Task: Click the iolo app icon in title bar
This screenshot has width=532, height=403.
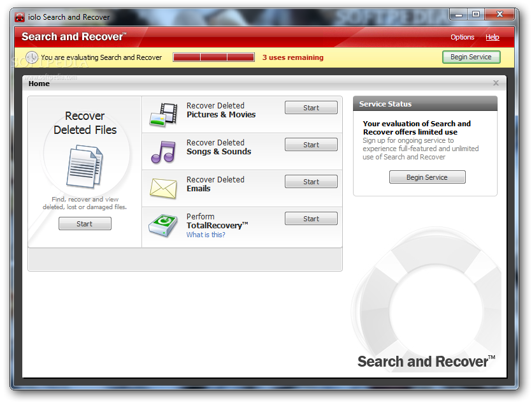Action: point(20,17)
